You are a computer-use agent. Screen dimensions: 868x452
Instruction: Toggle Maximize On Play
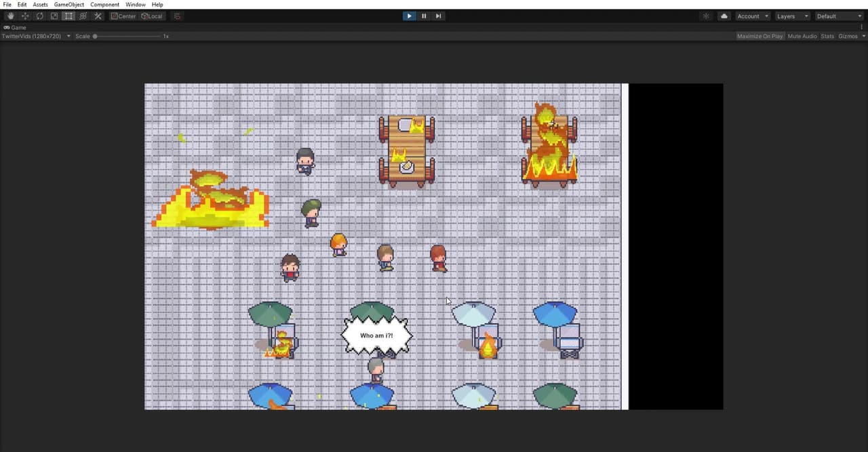click(760, 36)
